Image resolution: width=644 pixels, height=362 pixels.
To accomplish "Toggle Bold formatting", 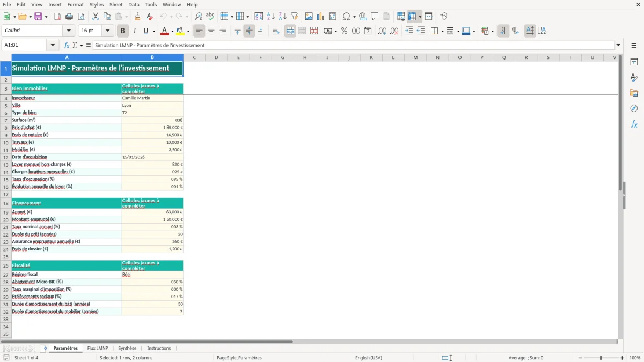I will click(123, 31).
